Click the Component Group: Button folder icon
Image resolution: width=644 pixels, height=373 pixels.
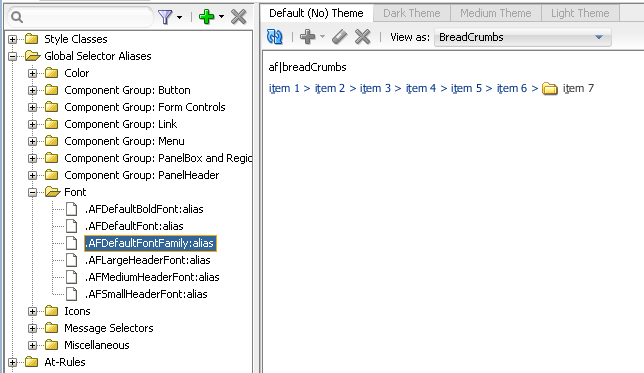click(51, 90)
